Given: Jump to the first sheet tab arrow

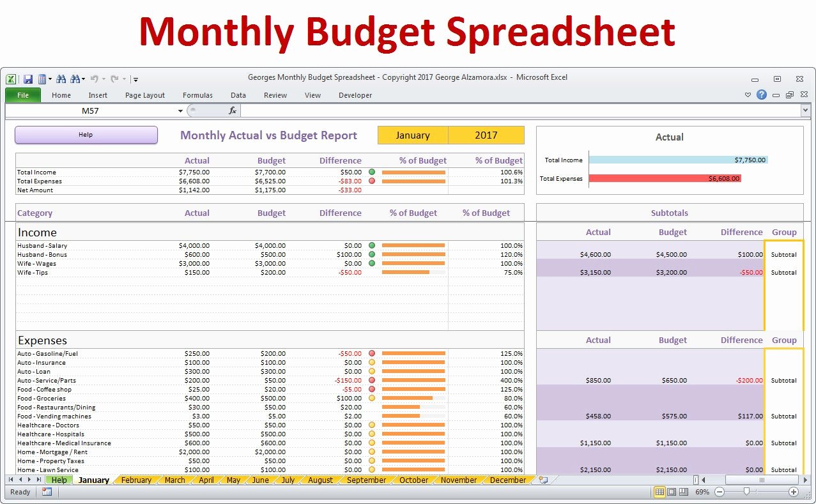Looking at the screenshot, I should tap(11, 480).
